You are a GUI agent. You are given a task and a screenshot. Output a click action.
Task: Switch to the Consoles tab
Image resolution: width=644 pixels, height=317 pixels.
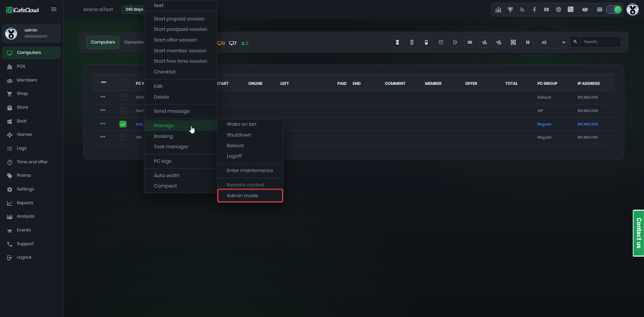pyautogui.click(x=133, y=42)
